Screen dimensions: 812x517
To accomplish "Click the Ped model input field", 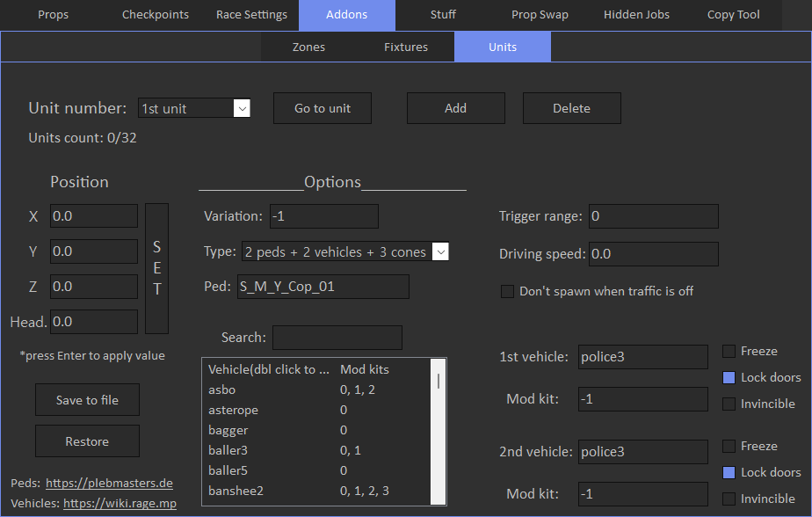I will [x=323, y=287].
